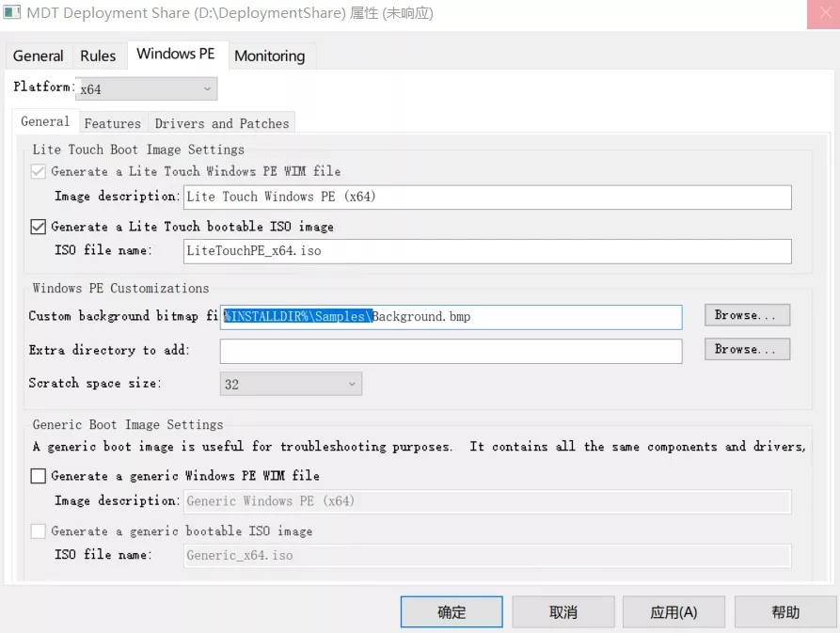Switch to the Rules tab
Image resolution: width=840 pixels, height=633 pixels.
point(98,55)
